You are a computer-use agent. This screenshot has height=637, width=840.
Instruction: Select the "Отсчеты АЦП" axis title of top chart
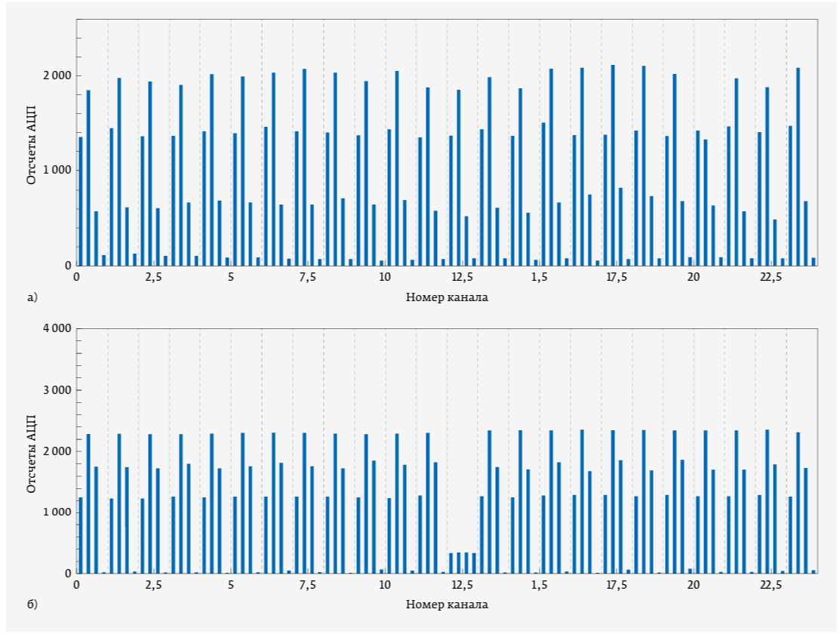click(32, 143)
